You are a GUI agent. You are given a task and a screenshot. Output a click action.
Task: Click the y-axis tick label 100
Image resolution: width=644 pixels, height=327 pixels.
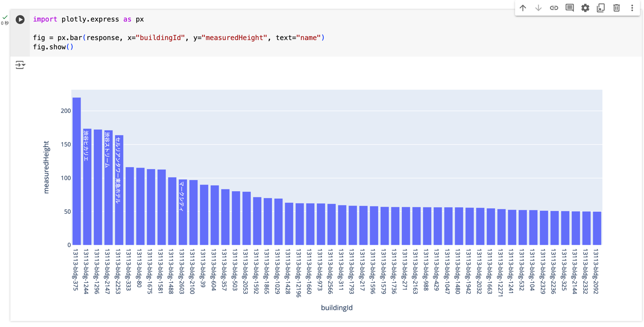66,178
